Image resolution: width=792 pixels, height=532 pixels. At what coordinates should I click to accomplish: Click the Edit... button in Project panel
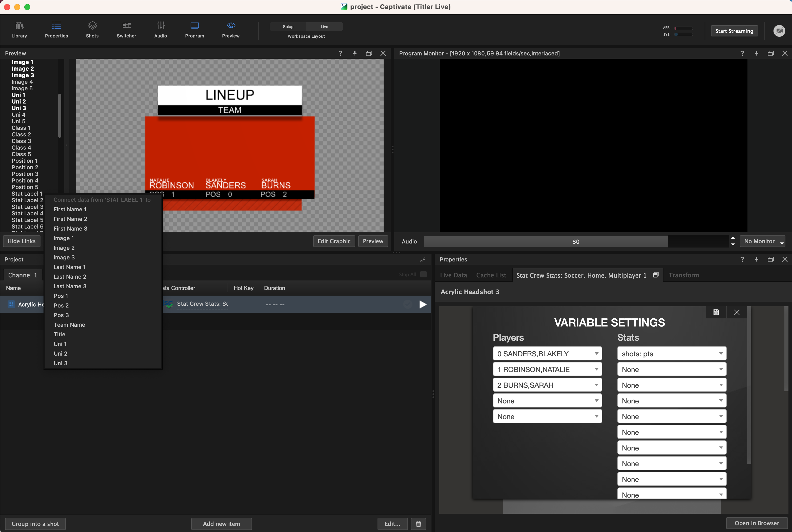point(392,523)
